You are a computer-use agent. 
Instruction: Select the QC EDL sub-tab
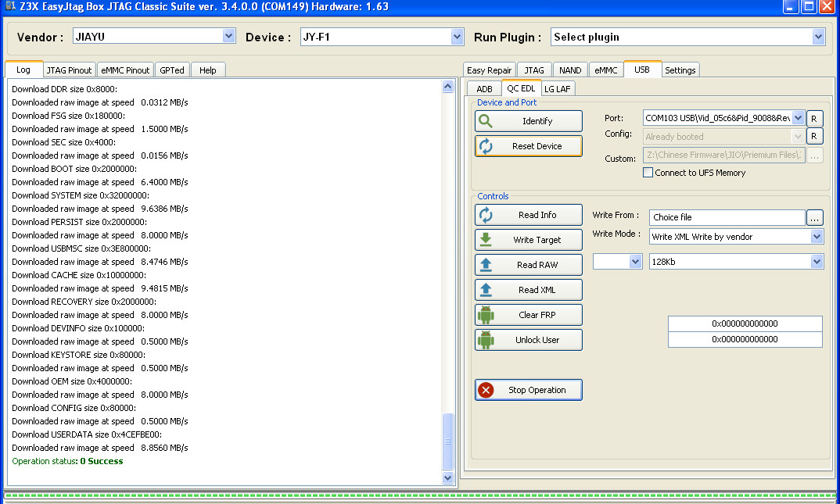[x=521, y=88]
